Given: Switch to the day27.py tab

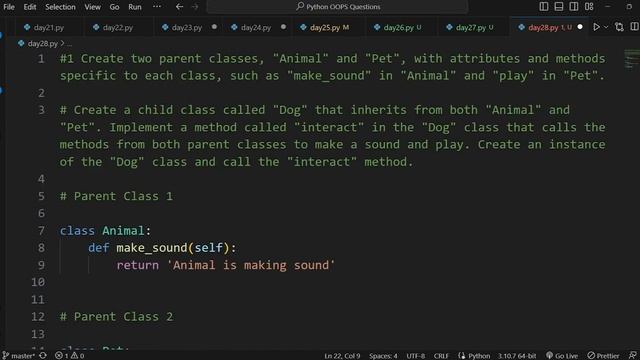Looking at the screenshot, I should 471,27.
